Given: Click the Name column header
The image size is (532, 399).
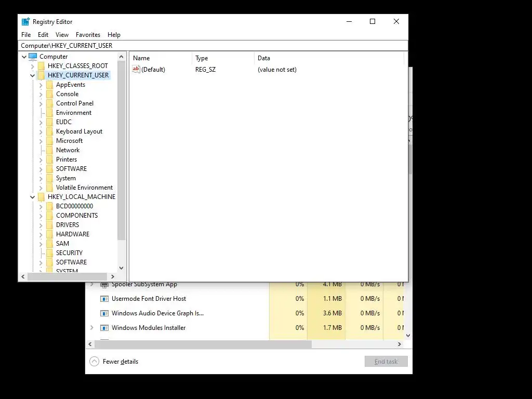Looking at the screenshot, I should coord(161,58).
